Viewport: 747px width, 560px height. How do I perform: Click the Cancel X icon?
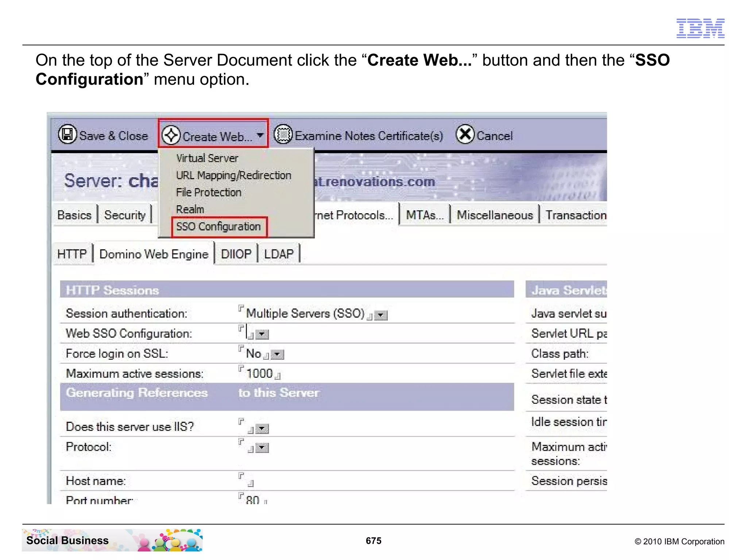coord(465,135)
